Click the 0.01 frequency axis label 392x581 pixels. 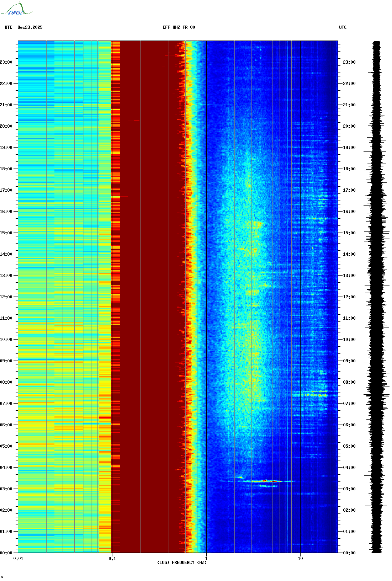pyautogui.click(x=18, y=559)
